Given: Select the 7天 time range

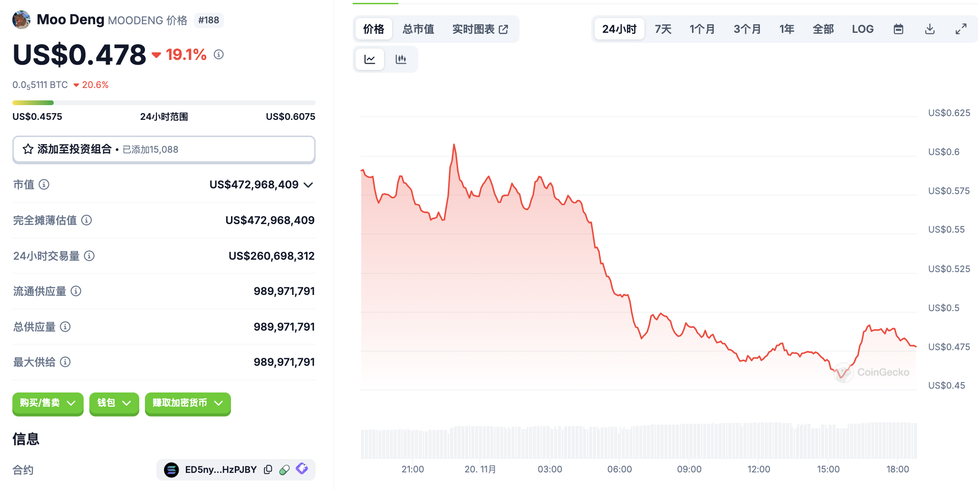Looking at the screenshot, I should 663,29.
